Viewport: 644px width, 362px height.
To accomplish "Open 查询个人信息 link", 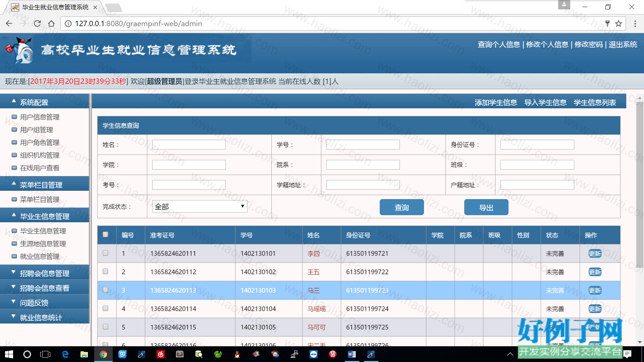I will point(499,45).
